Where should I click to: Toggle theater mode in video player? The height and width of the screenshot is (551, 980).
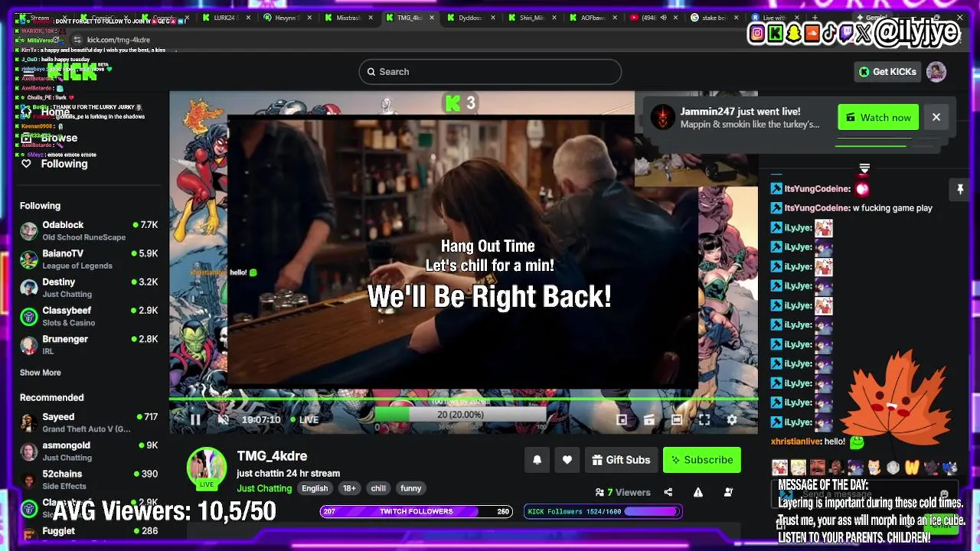[677, 419]
